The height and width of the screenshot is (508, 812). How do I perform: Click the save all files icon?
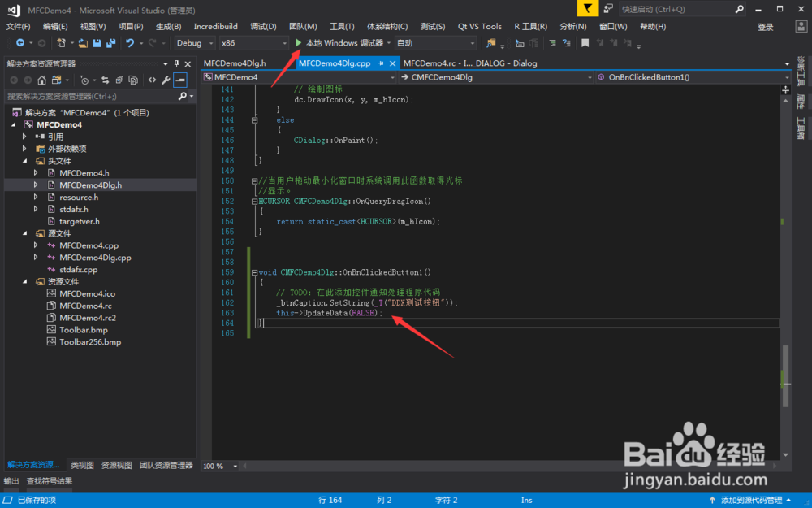click(x=110, y=43)
